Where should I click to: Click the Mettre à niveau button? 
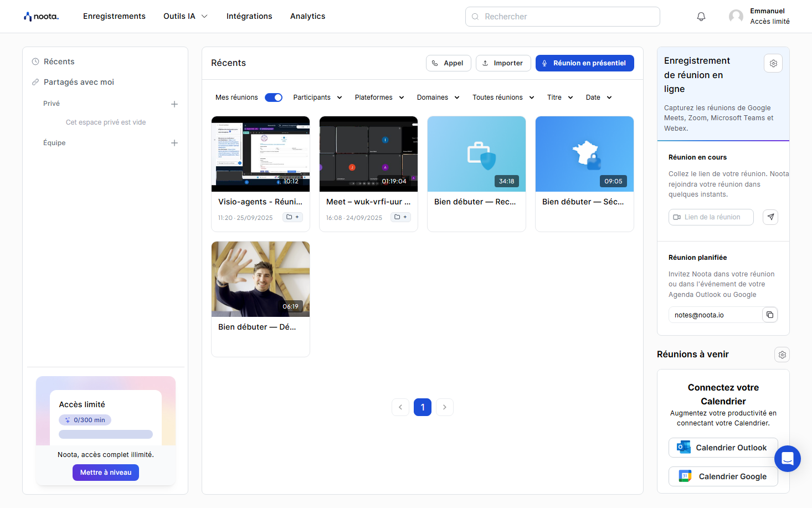[106, 473]
